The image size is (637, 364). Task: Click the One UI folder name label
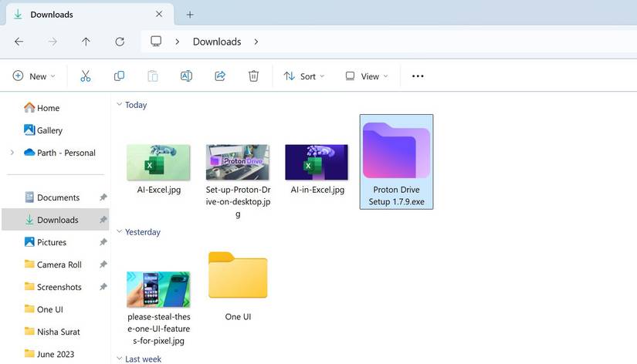coord(238,316)
